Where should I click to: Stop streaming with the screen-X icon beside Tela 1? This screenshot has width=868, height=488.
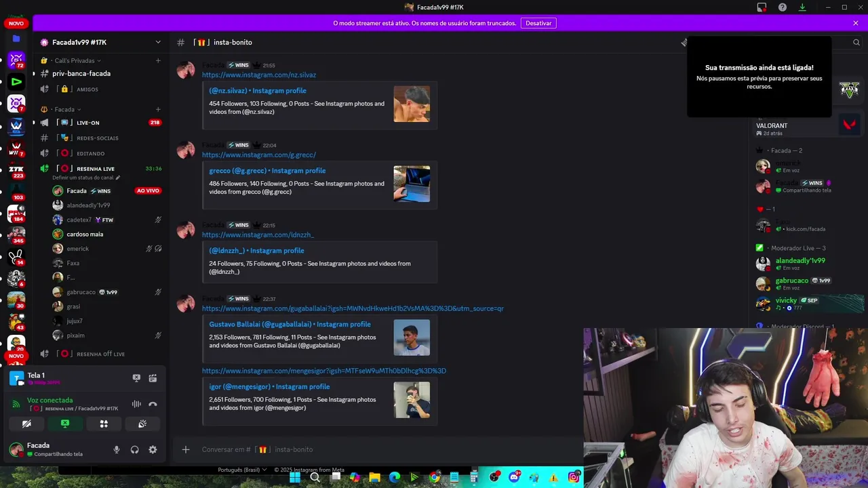[x=136, y=378]
